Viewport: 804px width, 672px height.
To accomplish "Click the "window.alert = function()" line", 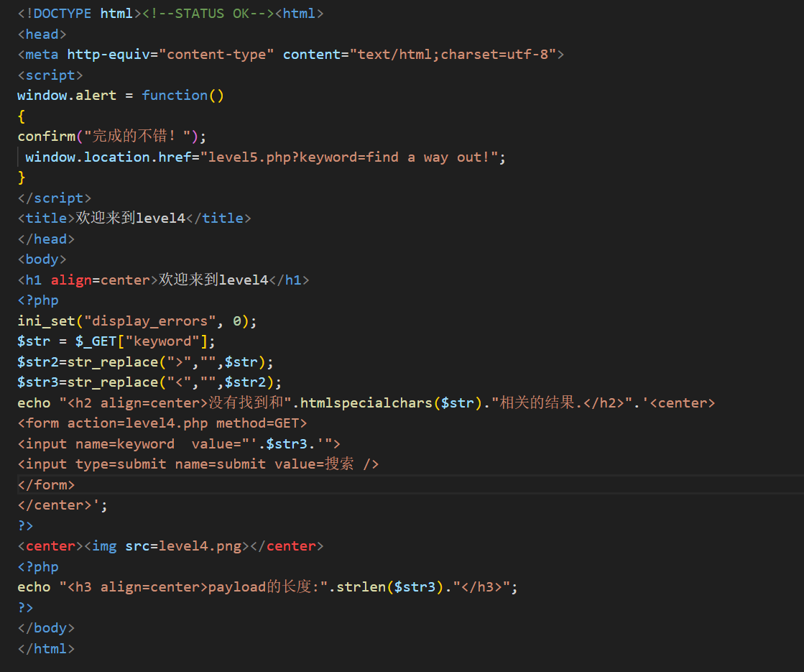I will [121, 96].
